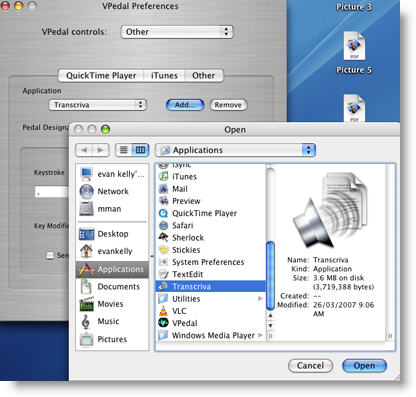The height and width of the screenshot is (397, 416).
Task: Open the Applications location dropdown
Action: [235, 150]
